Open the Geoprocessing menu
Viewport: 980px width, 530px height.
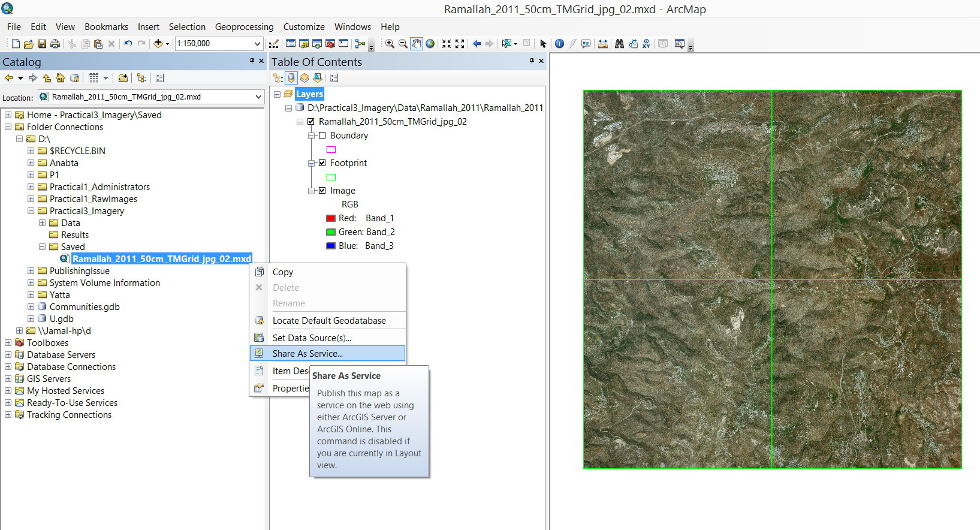pos(244,27)
